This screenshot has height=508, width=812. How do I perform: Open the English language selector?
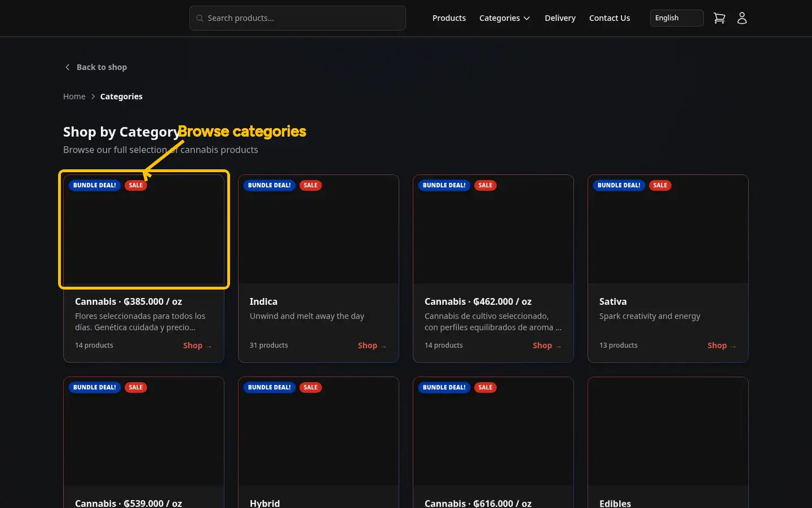(677, 18)
